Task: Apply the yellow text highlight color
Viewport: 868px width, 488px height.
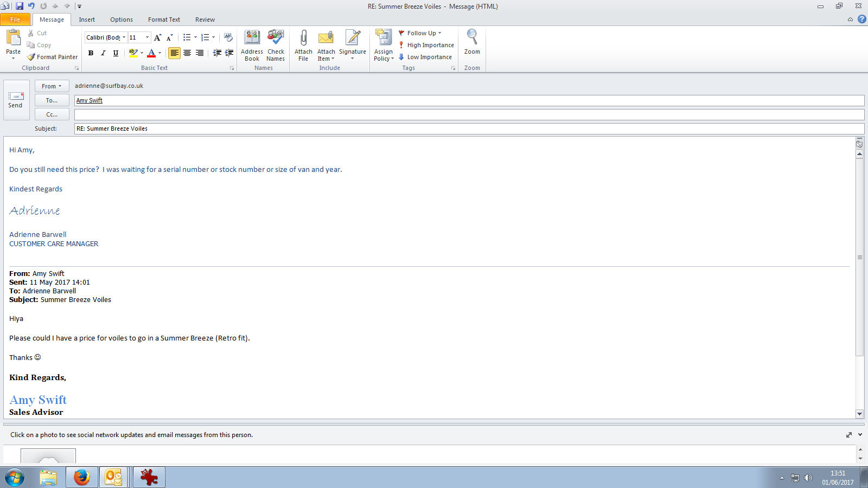Action: tap(133, 53)
